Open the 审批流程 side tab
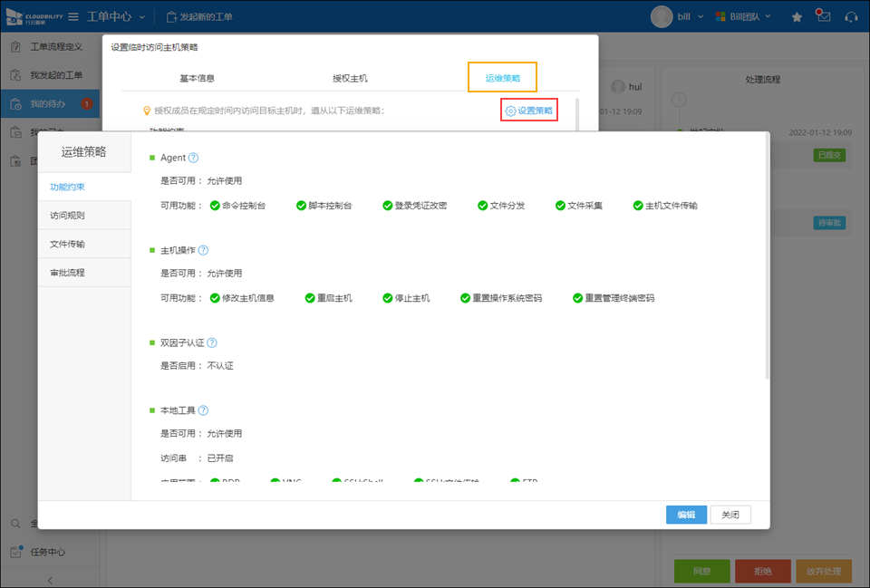 84,272
